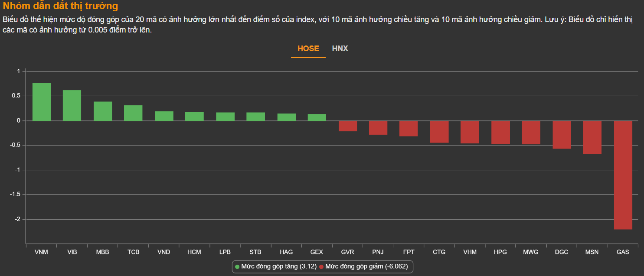Click the green VNM bar
This screenshot has height=276, width=644.
click(42, 102)
